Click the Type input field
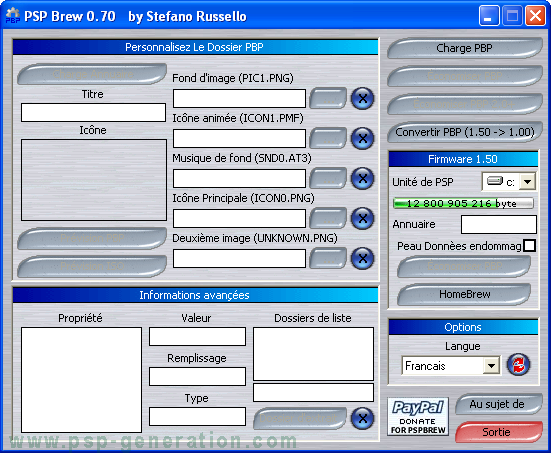Image resolution: width=551 pixels, height=453 pixels. click(197, 416)
